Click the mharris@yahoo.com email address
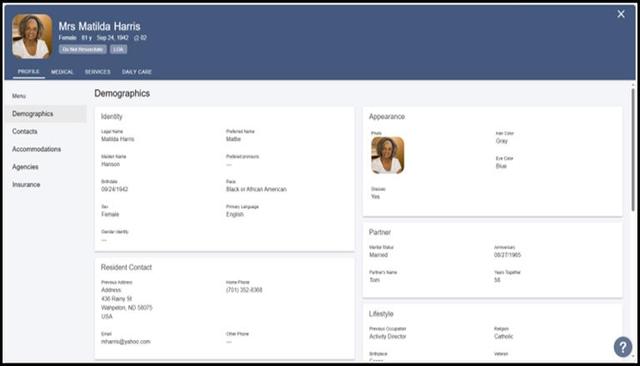Viewport: 640px width, 366px height. coord(126,342)
